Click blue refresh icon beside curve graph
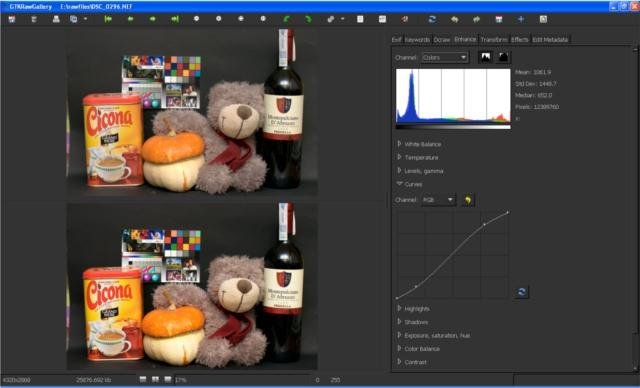The image size is (640, 388). (522, 292)
